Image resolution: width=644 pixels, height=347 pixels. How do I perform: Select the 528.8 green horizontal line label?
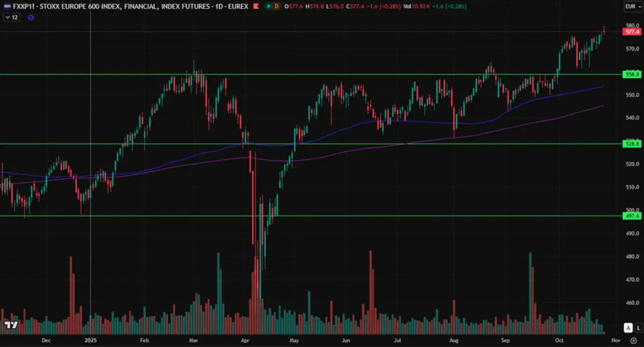coord(632,144)
